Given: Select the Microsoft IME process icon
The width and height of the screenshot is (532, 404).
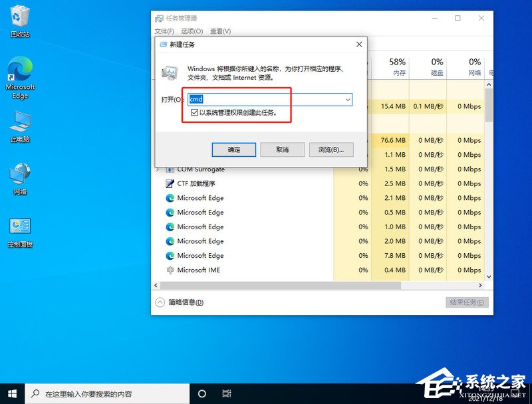Looking at the screenshot, I should click(x=171, y=270).
